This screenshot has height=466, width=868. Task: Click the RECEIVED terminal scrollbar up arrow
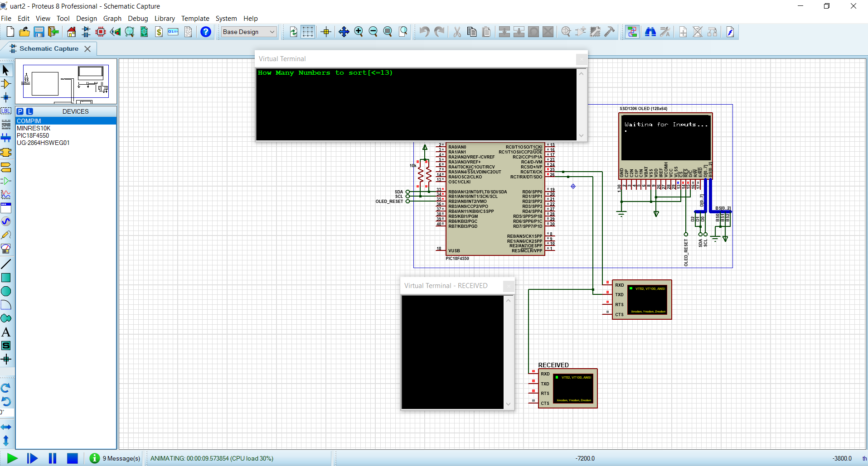click(x=509, y=301)
